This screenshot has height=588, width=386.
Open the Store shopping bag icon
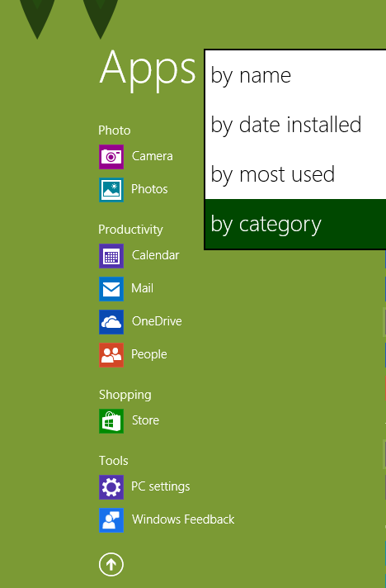111,420
